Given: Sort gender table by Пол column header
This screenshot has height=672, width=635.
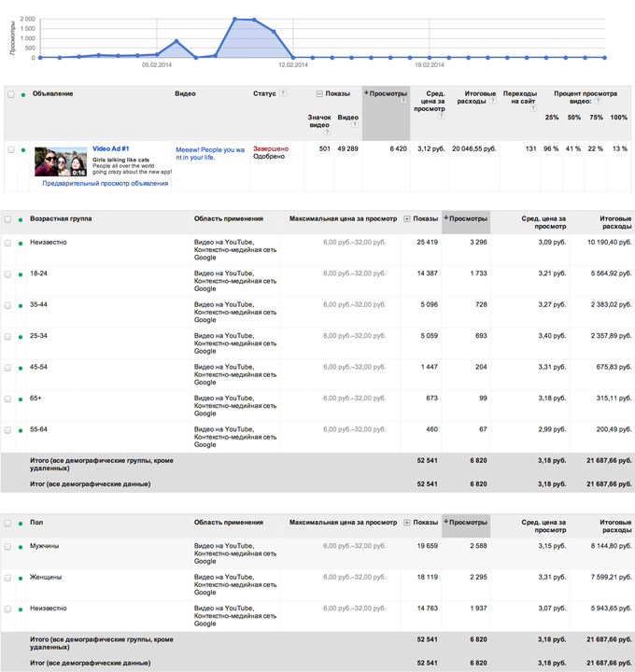Looking at the screenshot, I should tap(36, 523).
